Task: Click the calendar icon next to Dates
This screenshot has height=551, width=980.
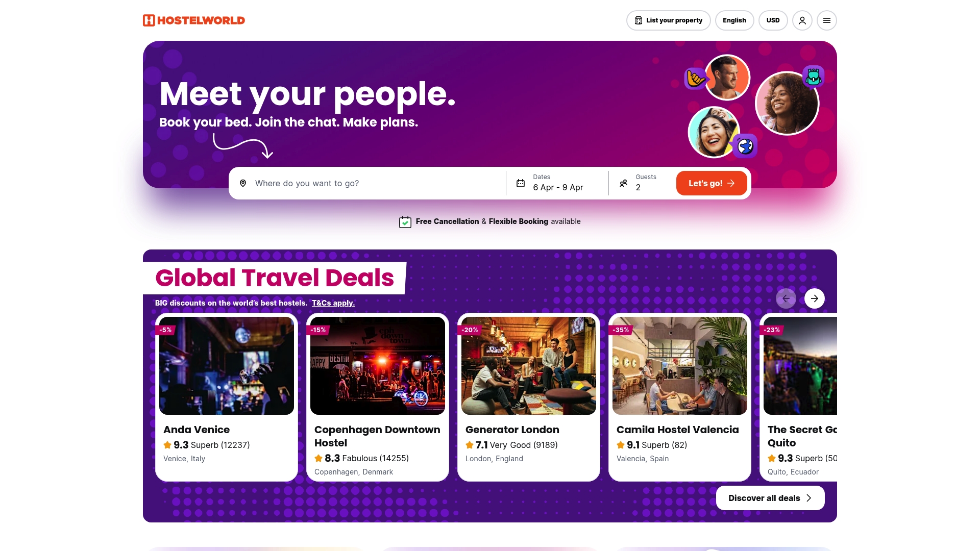Action: (520, 183)
